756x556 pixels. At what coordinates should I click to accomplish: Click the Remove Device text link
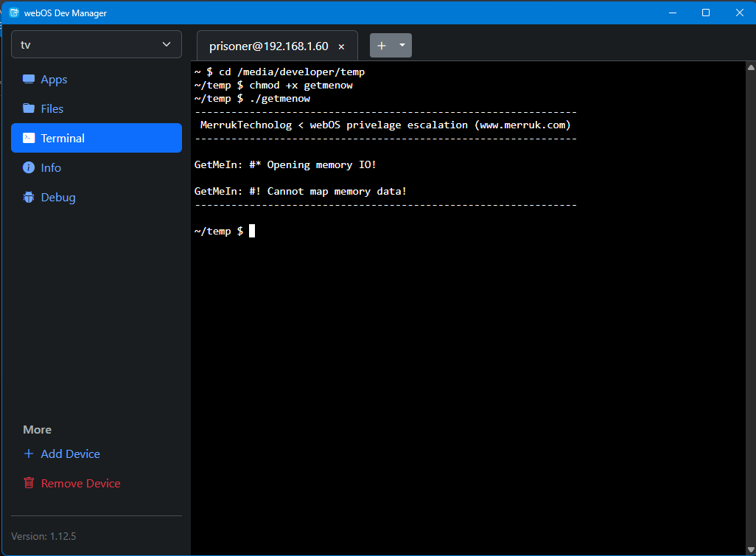click(x=80, y=483)
